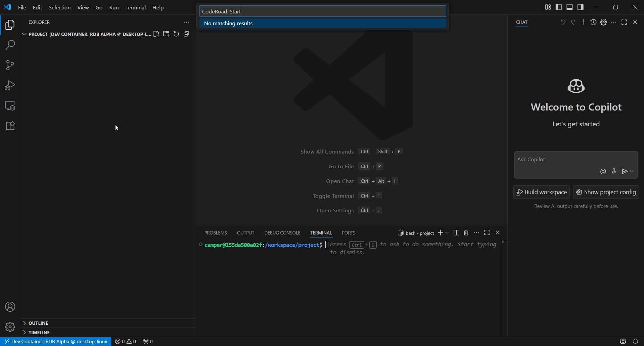Switch to the Output panel tab

click(x=245, y=233)
